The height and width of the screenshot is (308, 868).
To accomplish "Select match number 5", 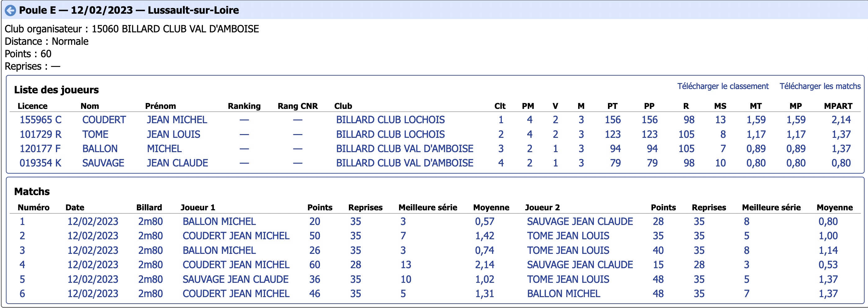I will (22, 279).
